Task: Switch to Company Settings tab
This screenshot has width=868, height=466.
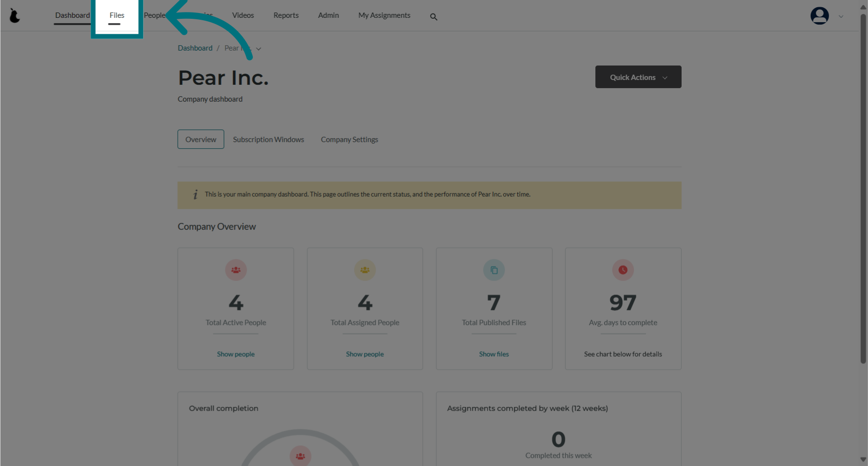Action: click(349, 139)
